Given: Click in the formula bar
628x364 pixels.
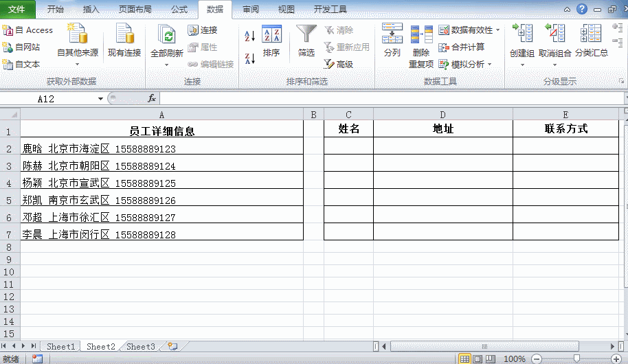Looking at the screenshot, I should point(392,98).
